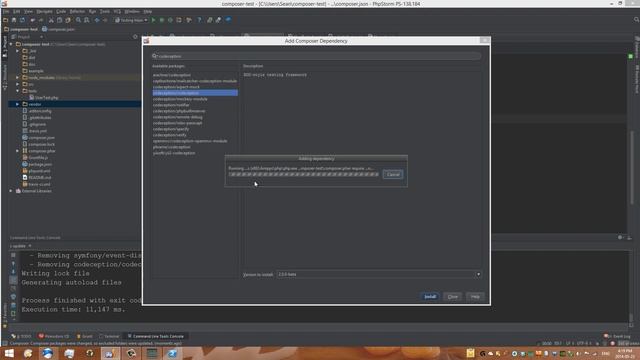Open Command Line Tools Console tab
640x360 pixels.
pos(156,336)
